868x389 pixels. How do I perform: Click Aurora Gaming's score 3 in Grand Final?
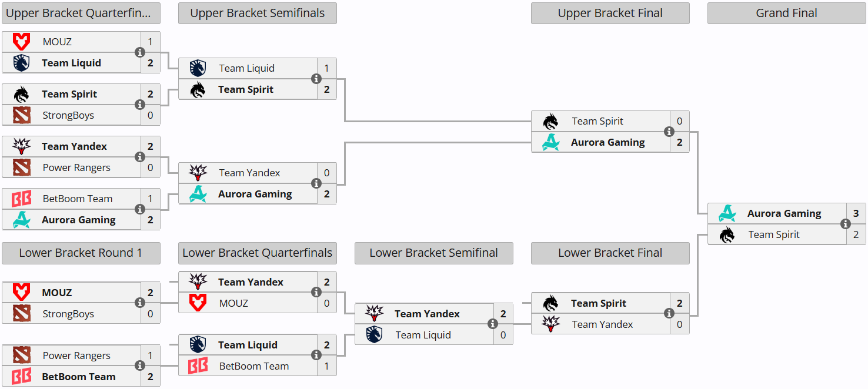coord(856,213)
